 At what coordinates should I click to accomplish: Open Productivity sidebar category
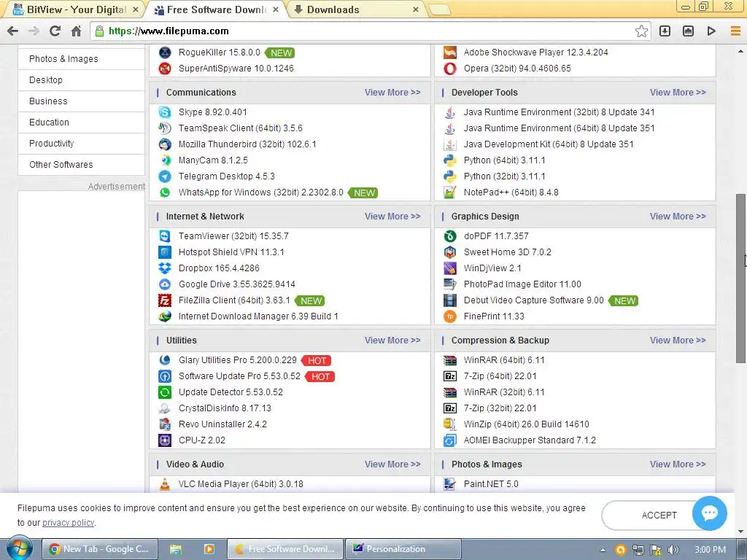[81, 144]
